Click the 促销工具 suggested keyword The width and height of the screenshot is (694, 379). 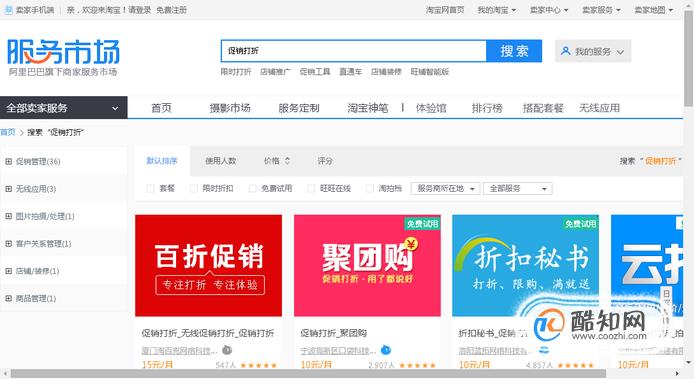click(315, 71)
